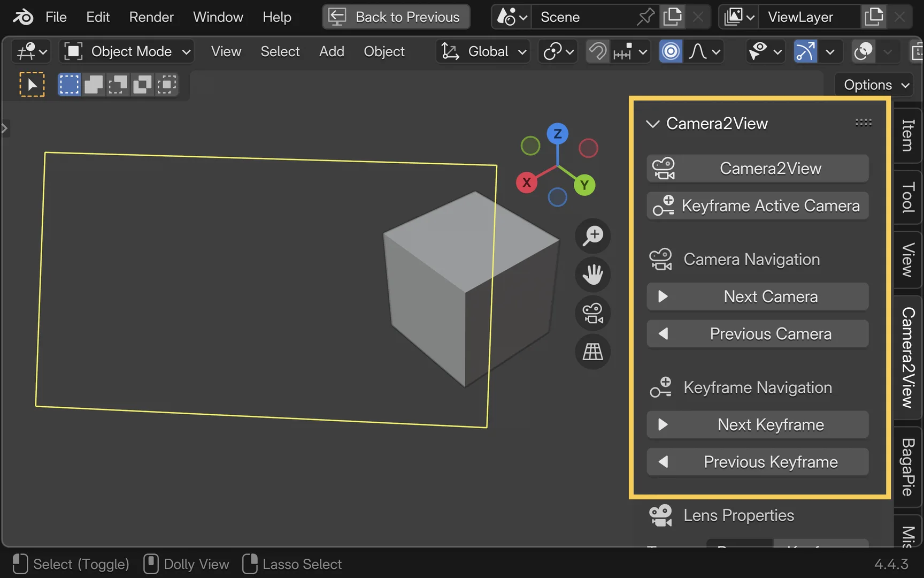The height and width of the screenshot is (578, 924).
Task: Toggle proportional editing
Action: (671, 52)
